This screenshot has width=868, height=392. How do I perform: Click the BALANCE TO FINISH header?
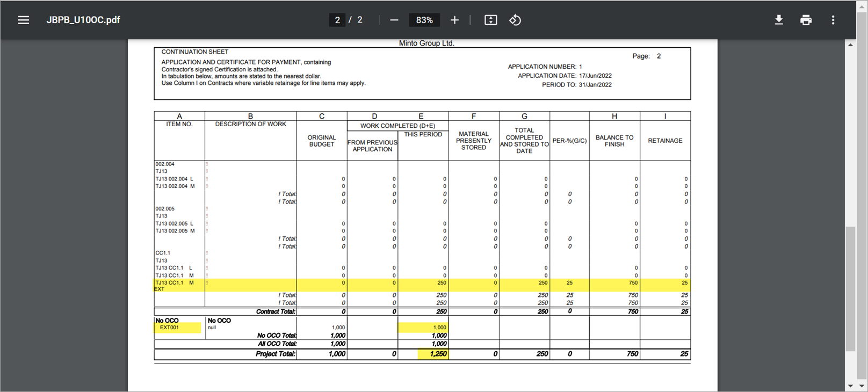614,141
